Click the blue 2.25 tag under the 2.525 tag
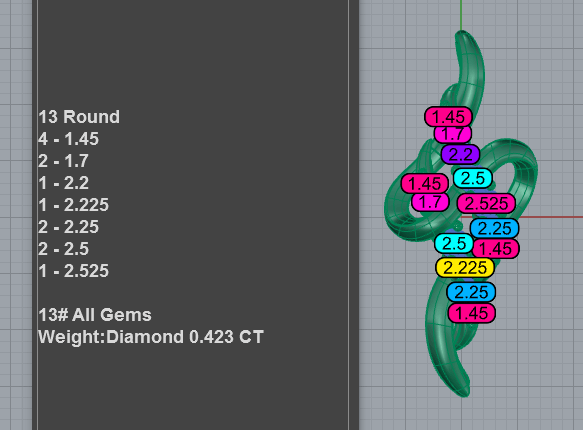 point(494,228)
